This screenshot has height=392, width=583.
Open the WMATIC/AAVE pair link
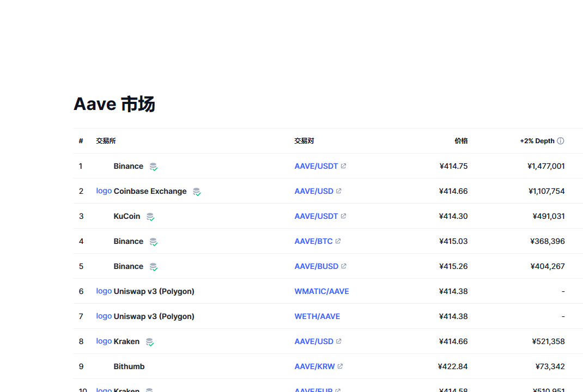(321, 291)
